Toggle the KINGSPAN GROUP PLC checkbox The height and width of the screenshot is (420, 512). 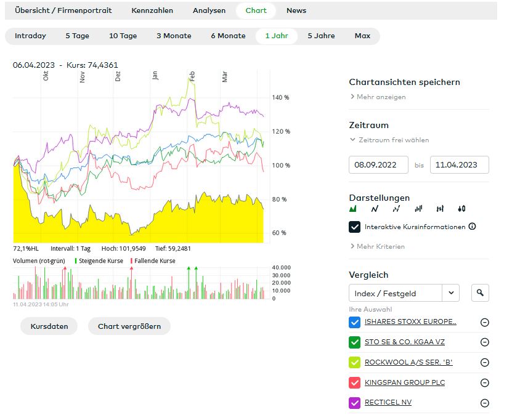355,382
